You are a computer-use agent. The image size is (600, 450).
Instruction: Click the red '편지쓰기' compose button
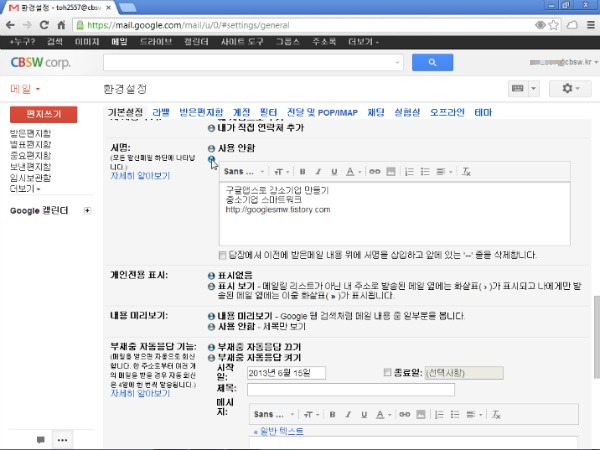tap(44, 114)
